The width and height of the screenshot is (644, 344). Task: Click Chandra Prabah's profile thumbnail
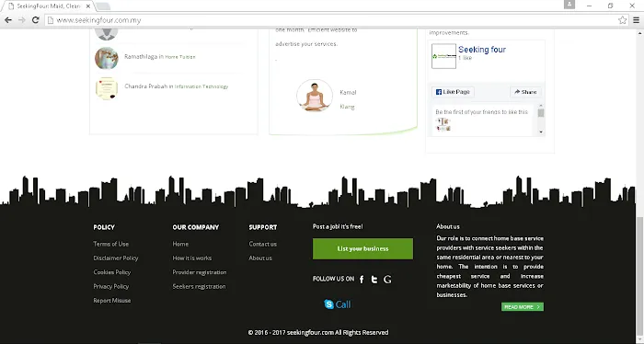click(x=107, y=88)
